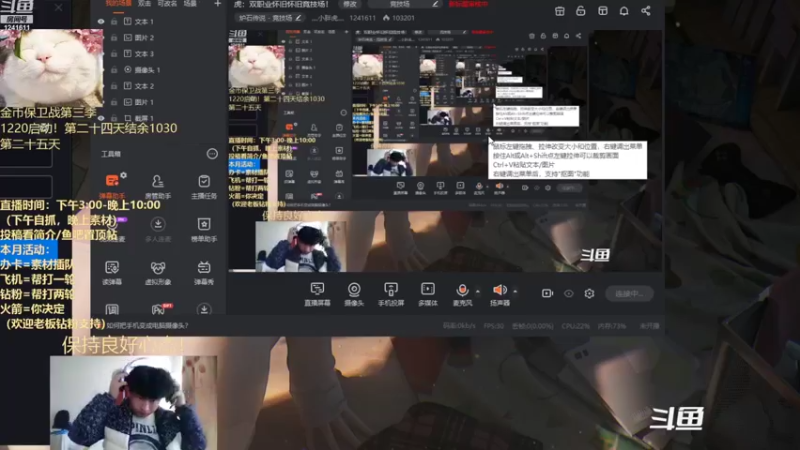Toggle lock on 图片 2 layer
800x450 pixels.
click(114, 38)
